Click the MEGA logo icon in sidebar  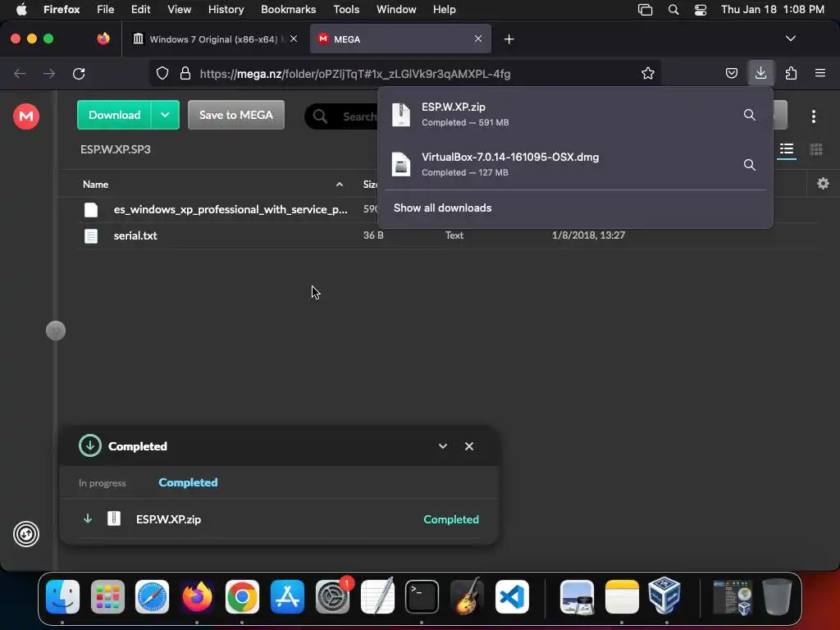(x=25, y=116)
